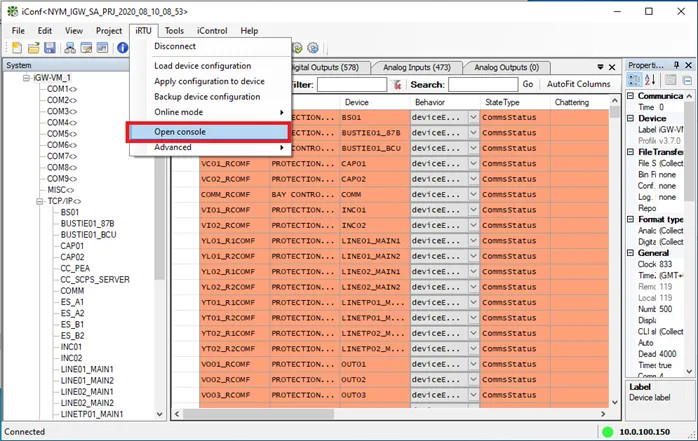The height and width of the screenshot is (441, 698).
Task: Click the table's horizontal scrollbar thumb
Action: point(259,414)
